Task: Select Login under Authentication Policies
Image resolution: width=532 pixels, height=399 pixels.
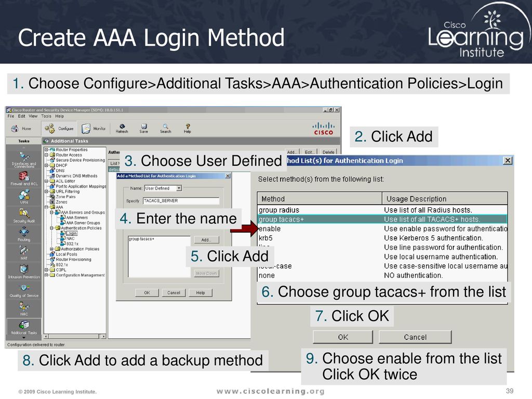Action: (71, 233)
